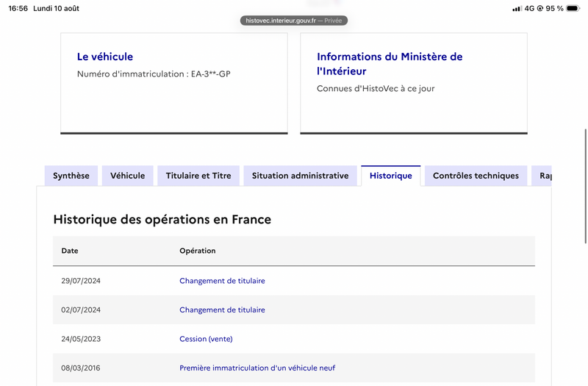Image resolution: width=588 pixels, height=386 pixels.
Task: Click the Informations du Ministère de l'Intérieur heading
Action: (390, 64)
